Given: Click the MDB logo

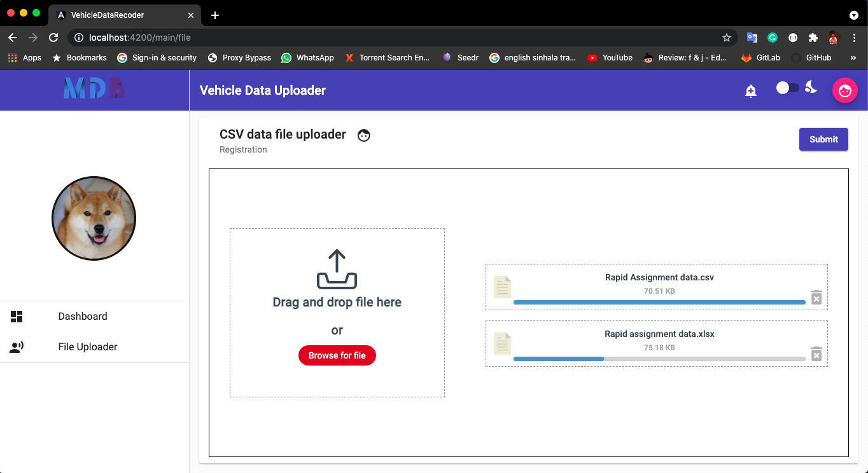Looking at the screenshot, I should click(94, 90).
